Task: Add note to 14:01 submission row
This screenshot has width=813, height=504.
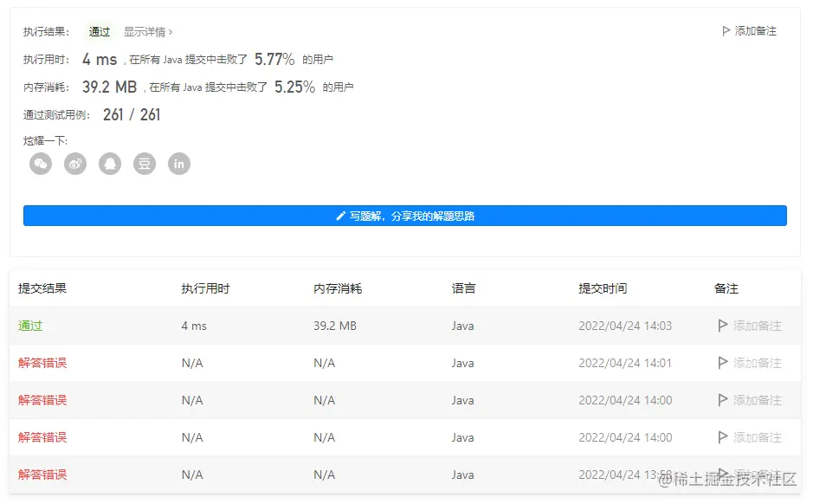Action: point(750,363)
